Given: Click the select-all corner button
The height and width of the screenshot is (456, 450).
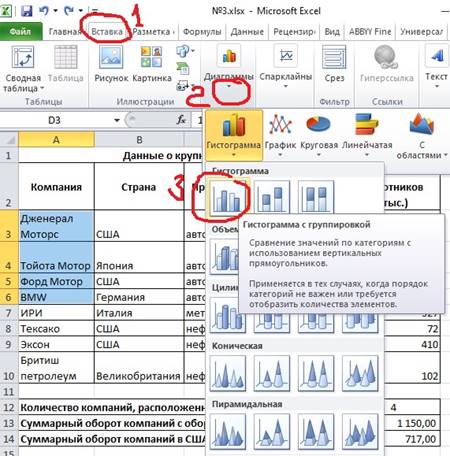Looking at the screenshot, I should pyautogui.click(x=9, y=140).
